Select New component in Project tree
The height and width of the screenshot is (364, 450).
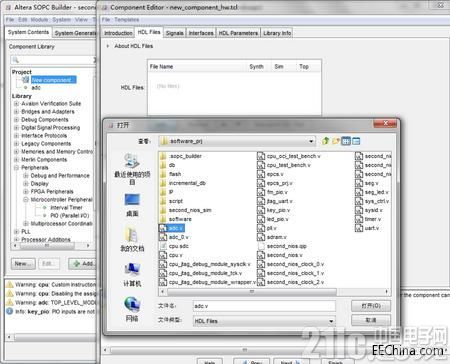coord(53,80)
